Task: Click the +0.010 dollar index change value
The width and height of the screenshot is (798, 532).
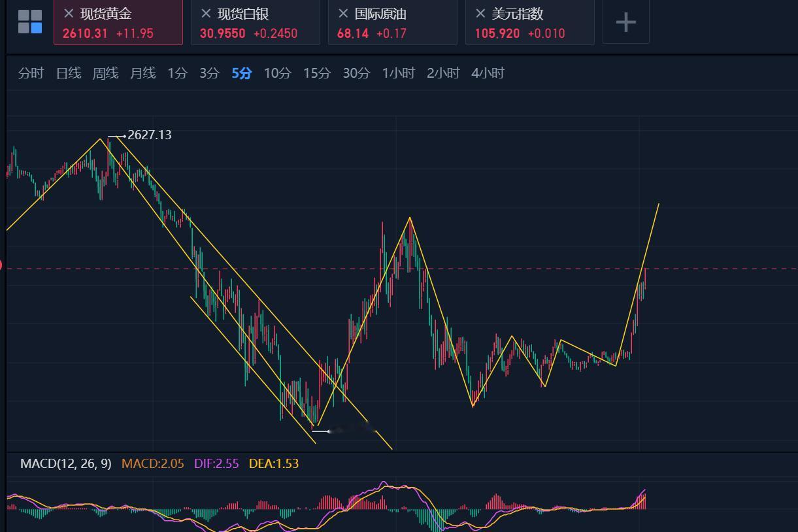Action: pos(546,33)
